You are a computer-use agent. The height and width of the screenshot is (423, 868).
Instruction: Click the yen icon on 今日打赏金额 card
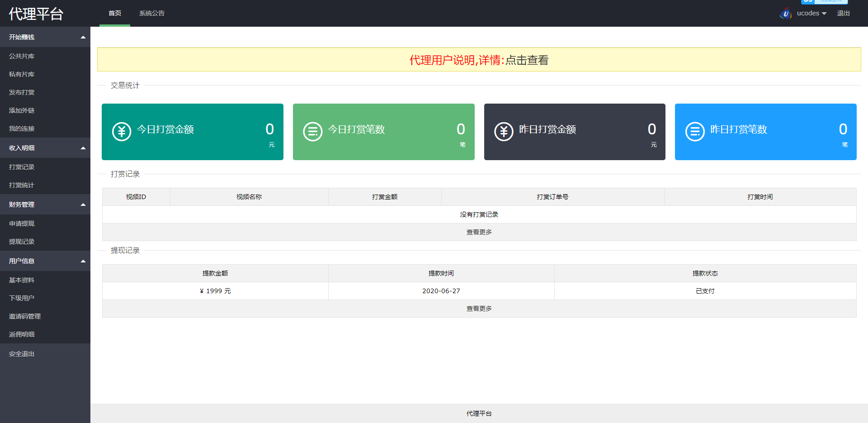tap(122, 132)
